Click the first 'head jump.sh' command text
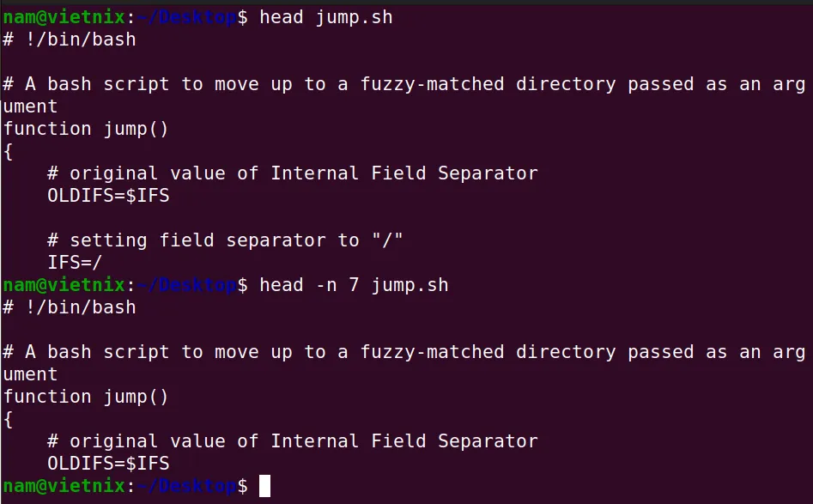The width and height of the screenshot is (813, 504). 325,18
